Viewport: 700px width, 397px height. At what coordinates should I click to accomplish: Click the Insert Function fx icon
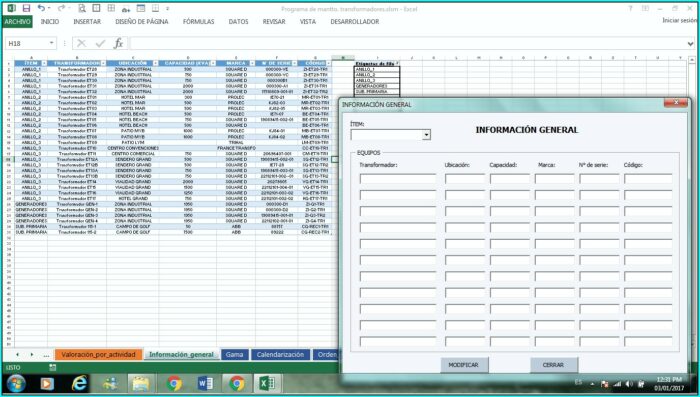click(118, 43)
